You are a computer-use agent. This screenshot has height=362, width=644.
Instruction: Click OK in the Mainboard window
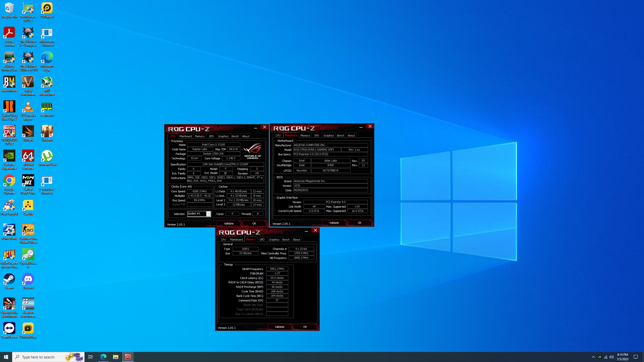point(359,223)
